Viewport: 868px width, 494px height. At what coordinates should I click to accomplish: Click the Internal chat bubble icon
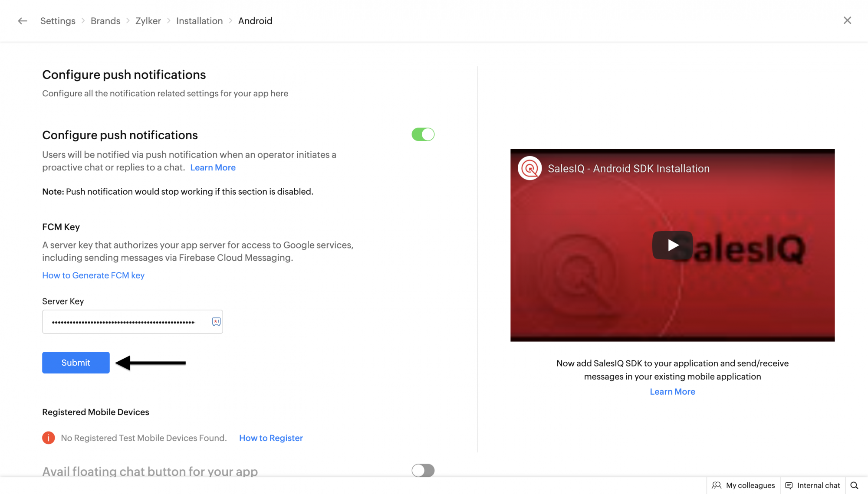point(789,485)
